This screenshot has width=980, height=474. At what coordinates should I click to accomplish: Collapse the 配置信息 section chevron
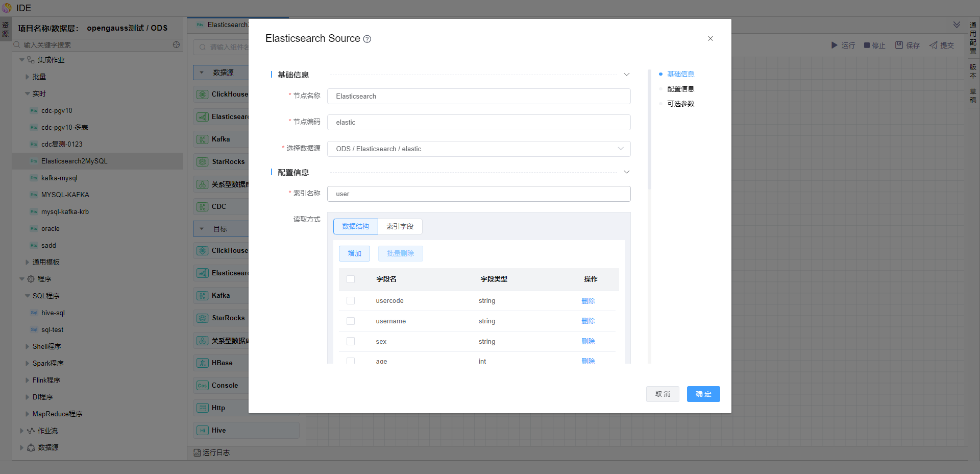626,172
